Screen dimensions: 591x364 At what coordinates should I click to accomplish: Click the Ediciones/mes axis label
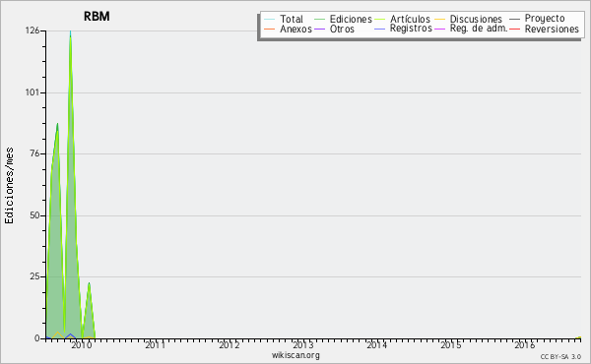(9, 186)
